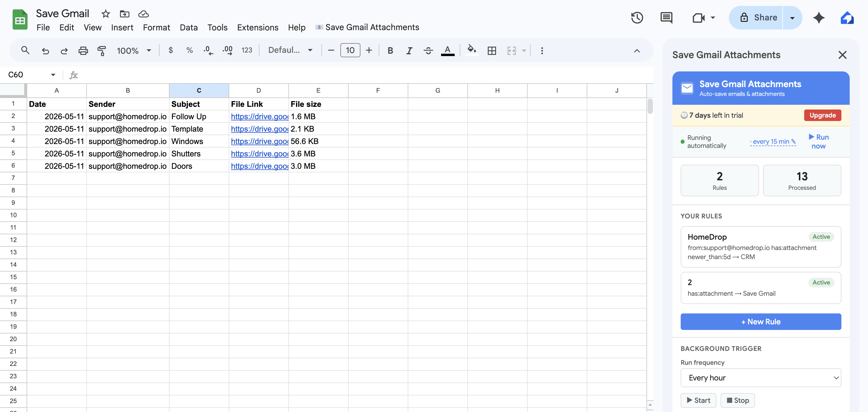Click the Upgrade button
868x412 pixels.
coord(823,115)
